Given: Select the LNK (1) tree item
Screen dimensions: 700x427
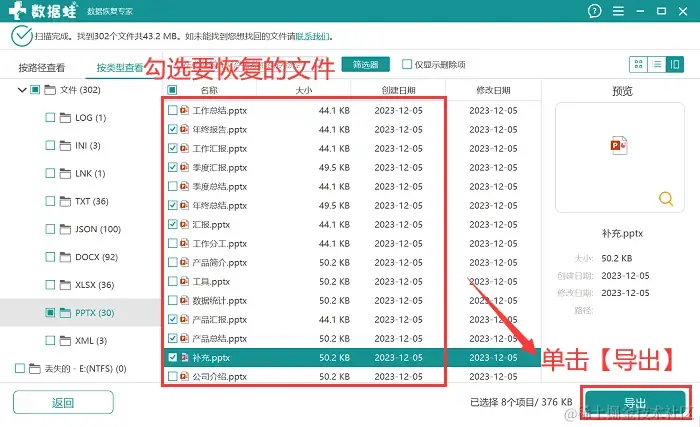Looking at the screenshot, I should pos(90,173).
